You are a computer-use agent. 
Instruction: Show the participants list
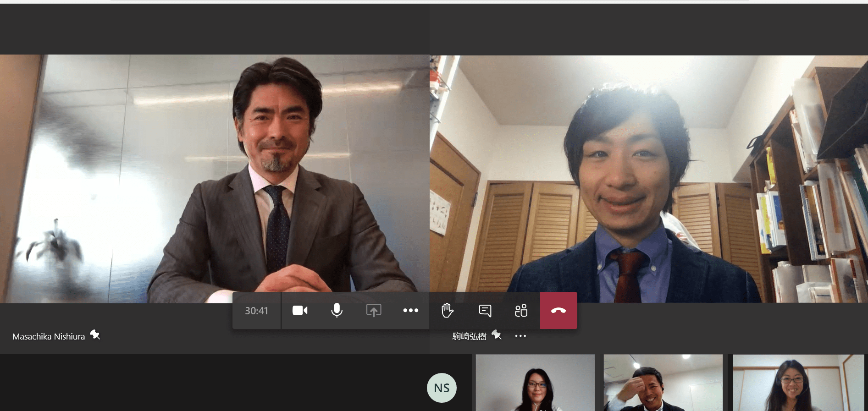[x=521, y=311]
